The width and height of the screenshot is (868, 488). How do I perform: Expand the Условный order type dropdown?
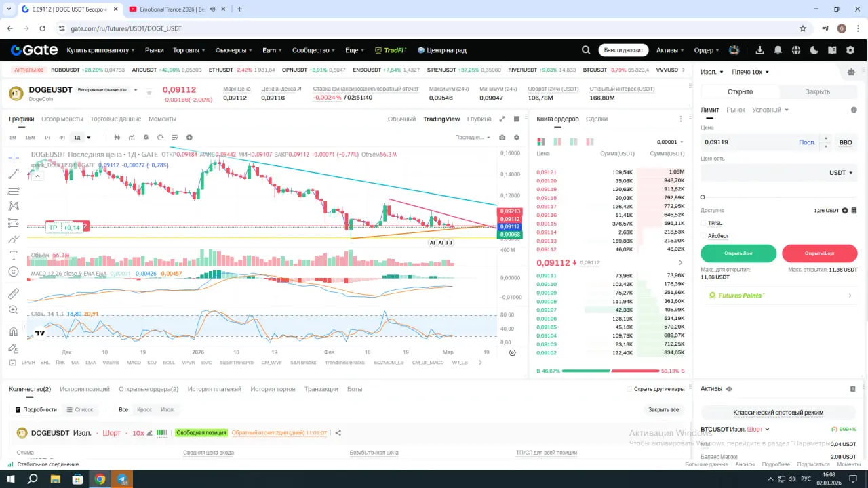(x=770, y=110)
